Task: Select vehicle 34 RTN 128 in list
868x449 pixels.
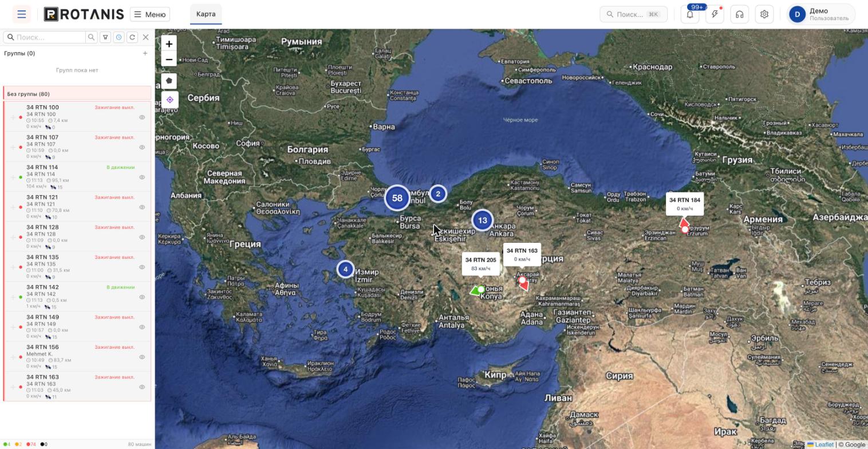Action: click(x=77, y=237)
